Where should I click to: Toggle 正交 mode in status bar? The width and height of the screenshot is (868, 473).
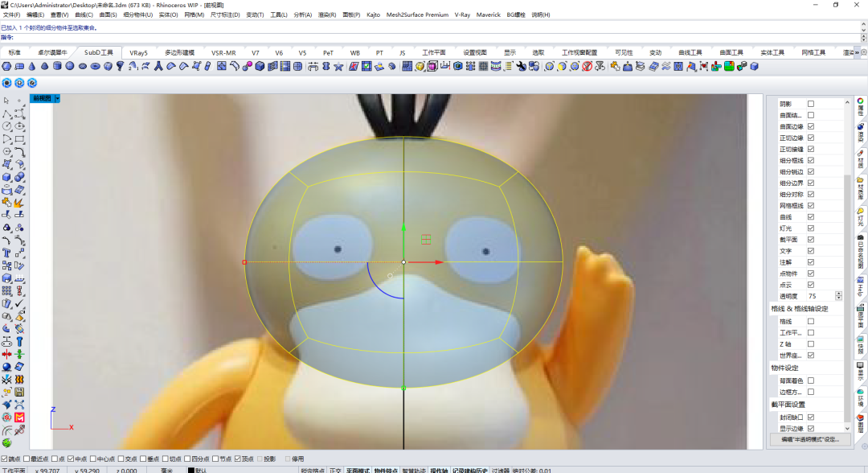click(335, 471)
